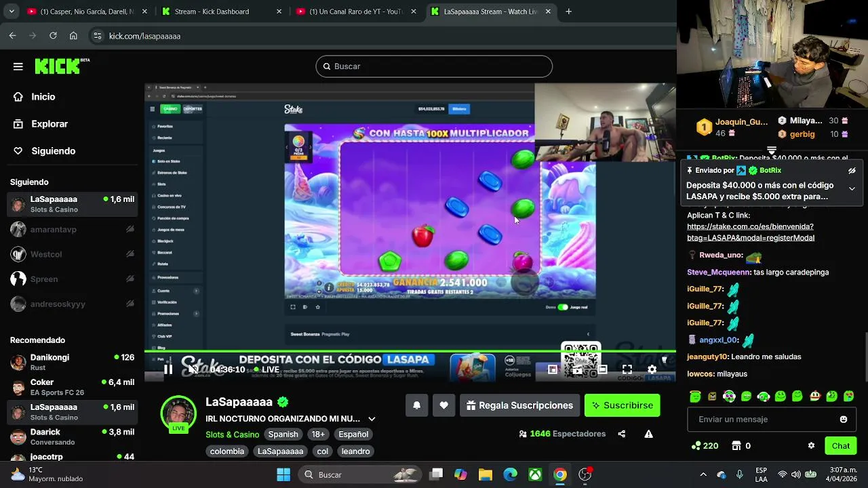Open File Explorer from taskbar
The height and width of the screenshot is (488, 868).
(485, 475)
